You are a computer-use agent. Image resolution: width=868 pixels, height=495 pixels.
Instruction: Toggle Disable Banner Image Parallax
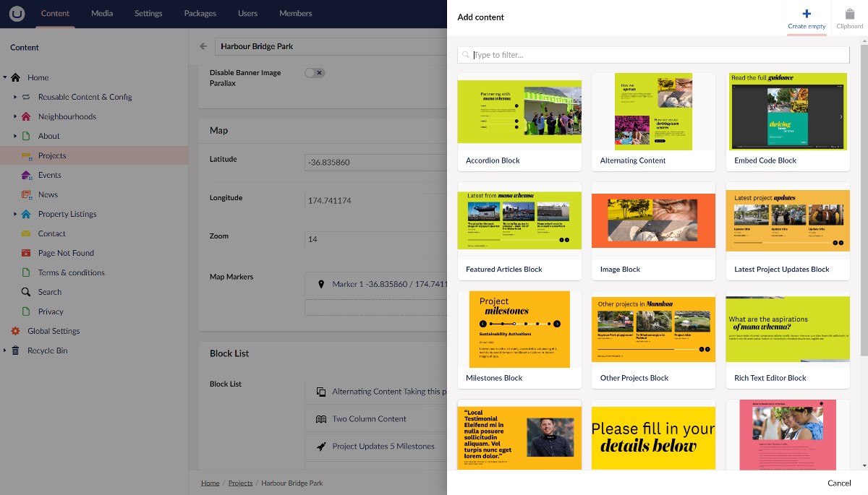(315, 72)
